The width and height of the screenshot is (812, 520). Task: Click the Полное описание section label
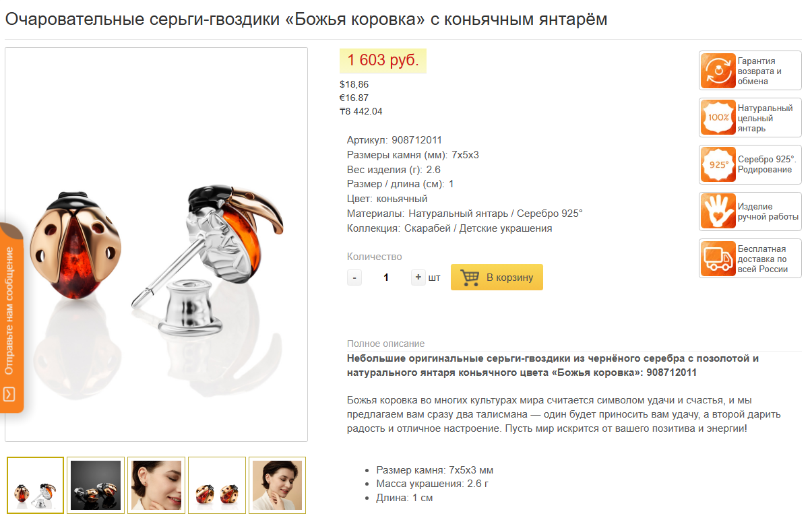point(385,344)
